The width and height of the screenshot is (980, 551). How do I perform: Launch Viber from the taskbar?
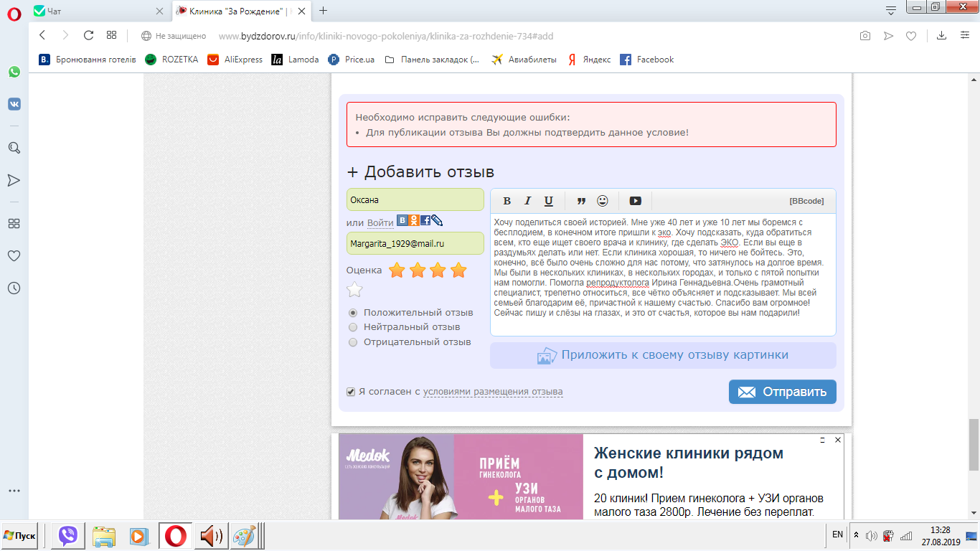68,536
